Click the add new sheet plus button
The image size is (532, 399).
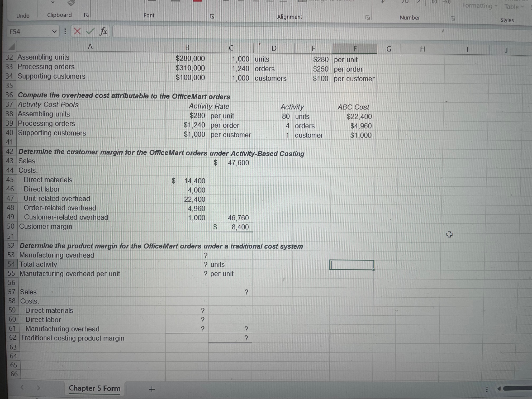[x=151, y=388]
